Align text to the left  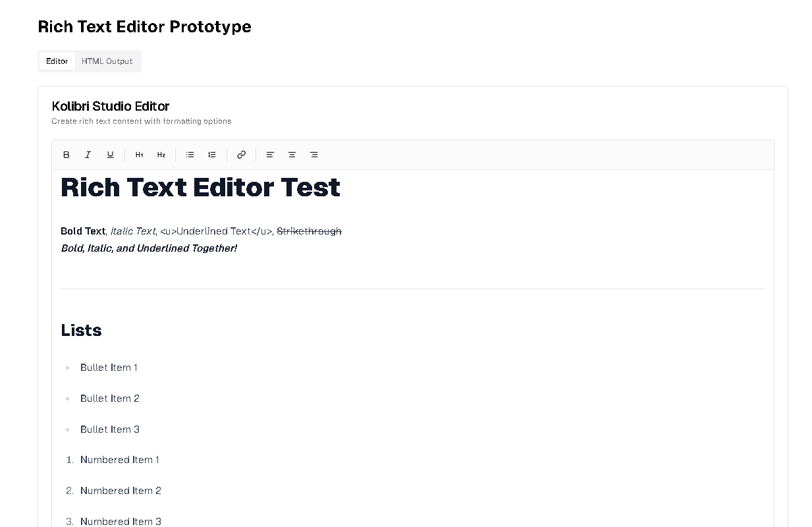click(270, 155)
